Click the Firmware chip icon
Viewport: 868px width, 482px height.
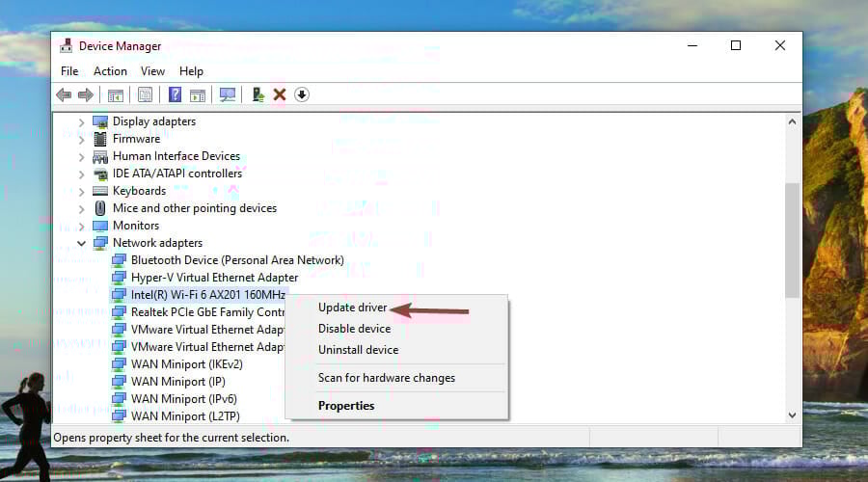pos(100,139)
